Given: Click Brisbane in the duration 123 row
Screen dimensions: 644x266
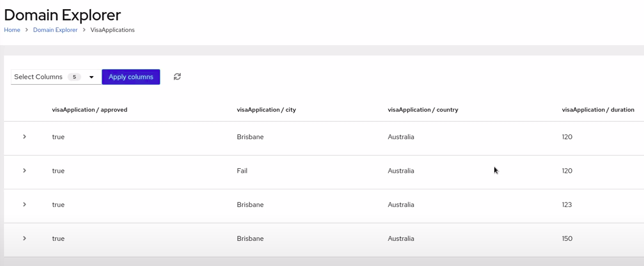Looking at the screenshot, I should 250,204.
